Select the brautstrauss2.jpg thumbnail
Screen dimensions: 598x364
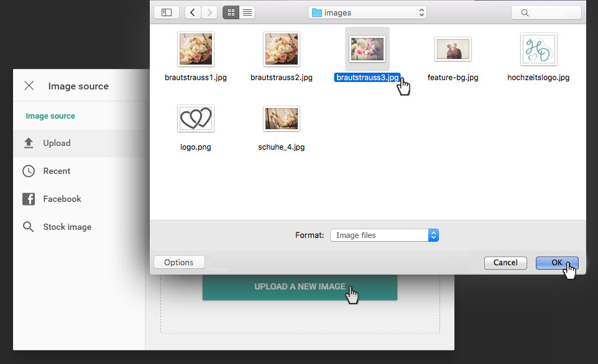coord(282,49)
